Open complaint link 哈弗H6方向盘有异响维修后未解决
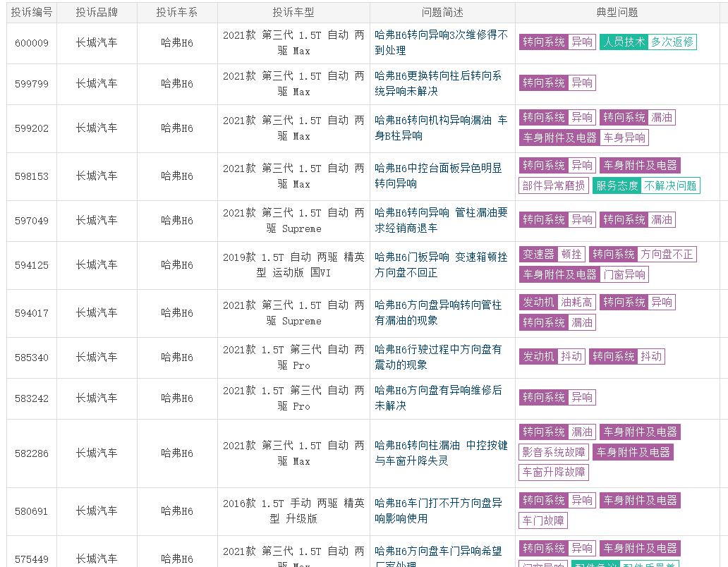This screenshot has height=567, width=728. point(438,398)
